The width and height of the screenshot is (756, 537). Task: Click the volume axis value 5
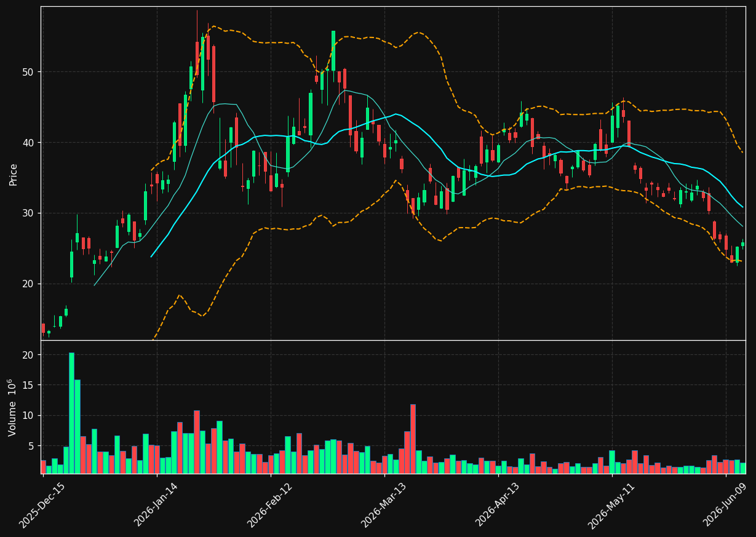(31, 445)
